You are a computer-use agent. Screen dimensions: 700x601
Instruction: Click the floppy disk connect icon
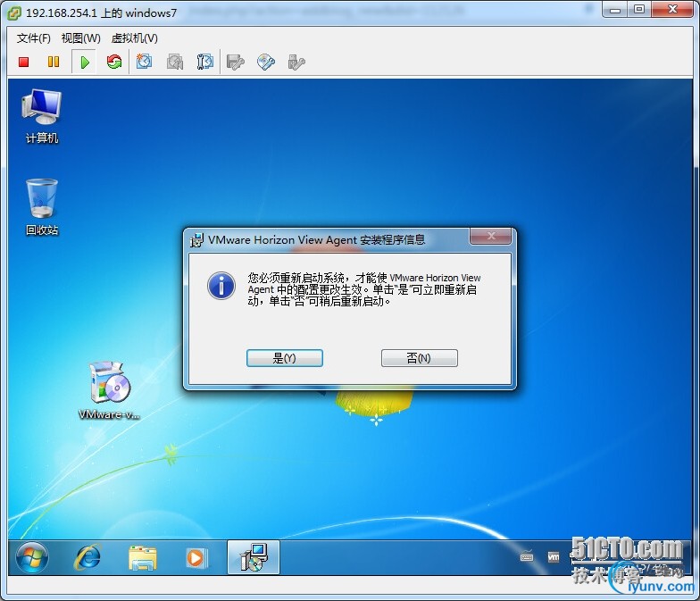click(236, 63)
